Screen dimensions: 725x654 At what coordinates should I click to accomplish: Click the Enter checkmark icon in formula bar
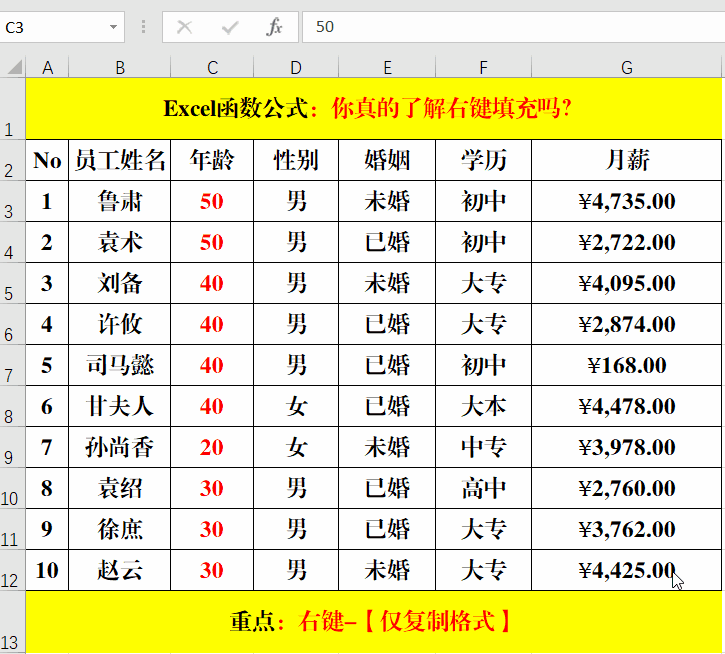pos(230,27)
